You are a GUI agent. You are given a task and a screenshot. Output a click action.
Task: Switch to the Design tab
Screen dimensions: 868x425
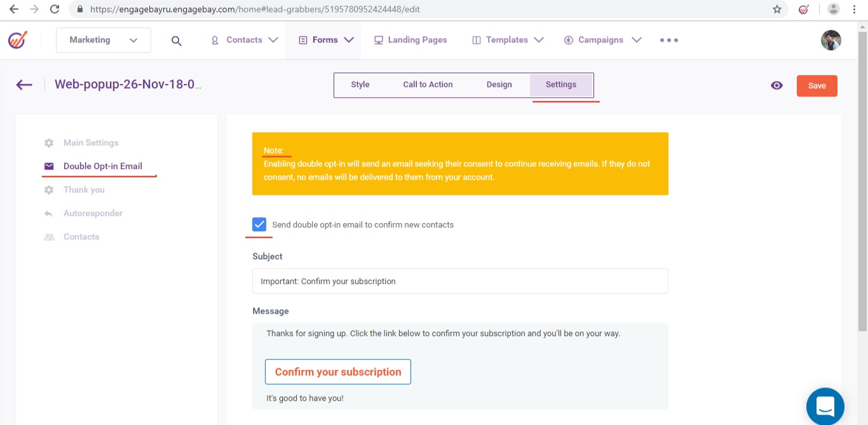click(x=499, y=84)
